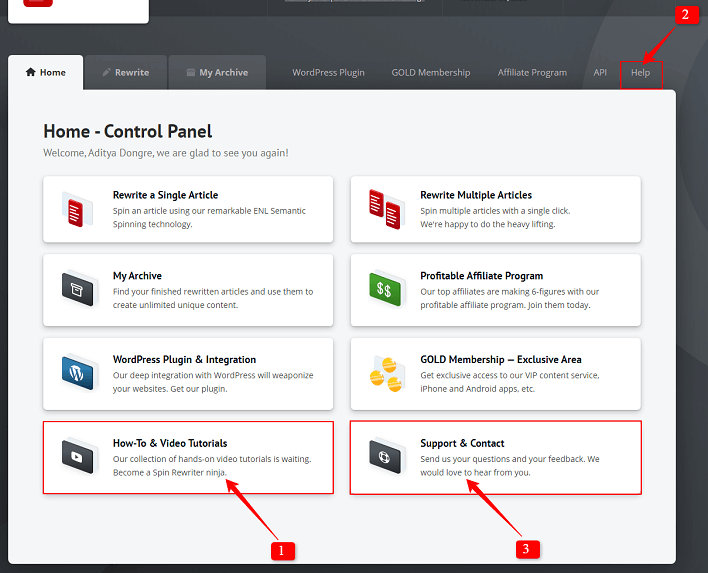The height and width of the screenshot is (573, 708).
Task: Click the ENL Semantic Spinning description text
Action: 209,217
